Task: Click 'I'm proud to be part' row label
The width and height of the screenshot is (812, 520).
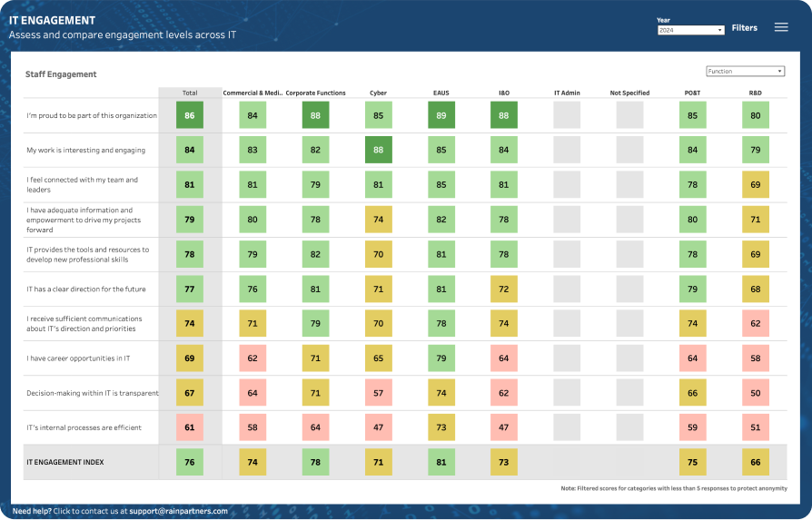Action: [x=92, y=115]
